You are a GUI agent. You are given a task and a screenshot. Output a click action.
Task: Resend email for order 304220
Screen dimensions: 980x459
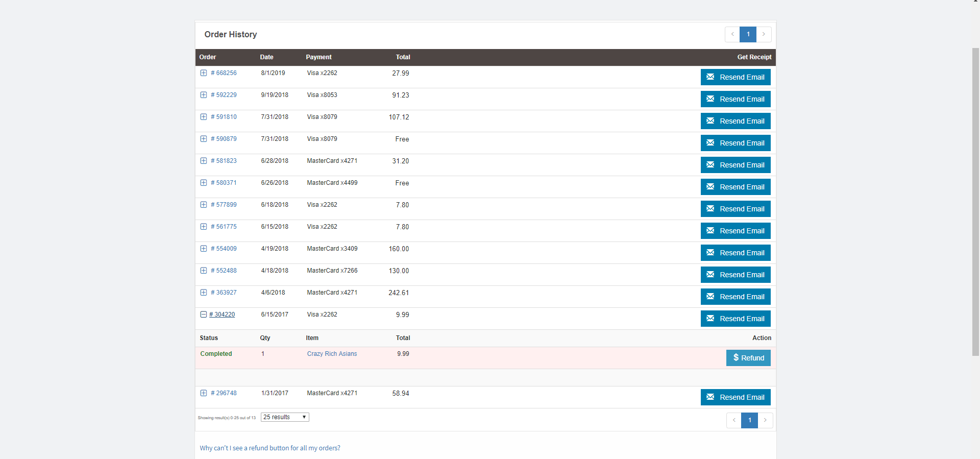pyautogui.click(x=736, y=319)
